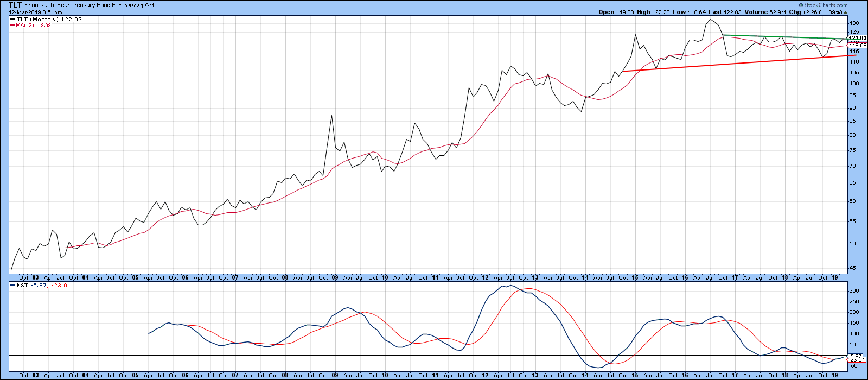
Task: Click the 14 year label beneath the KST panel
Action: [x=585, y=375]
